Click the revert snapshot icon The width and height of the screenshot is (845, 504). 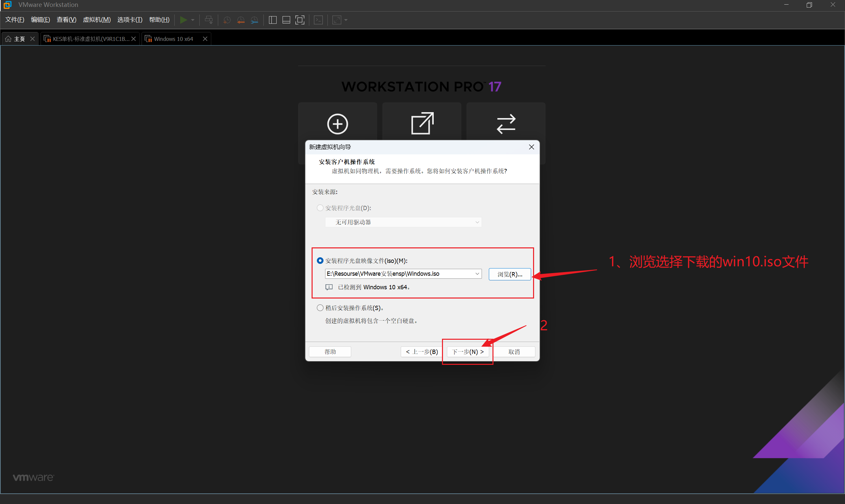(241, 20)
